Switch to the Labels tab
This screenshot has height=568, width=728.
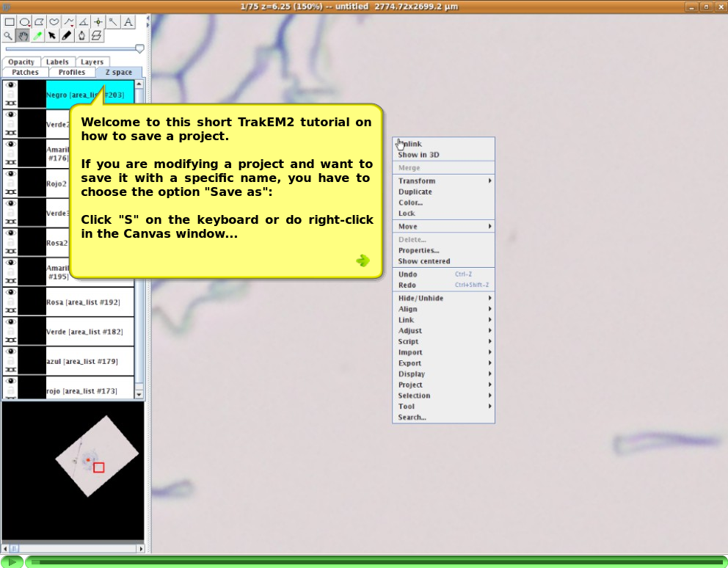pyautogui.click(x=57, y=62)
